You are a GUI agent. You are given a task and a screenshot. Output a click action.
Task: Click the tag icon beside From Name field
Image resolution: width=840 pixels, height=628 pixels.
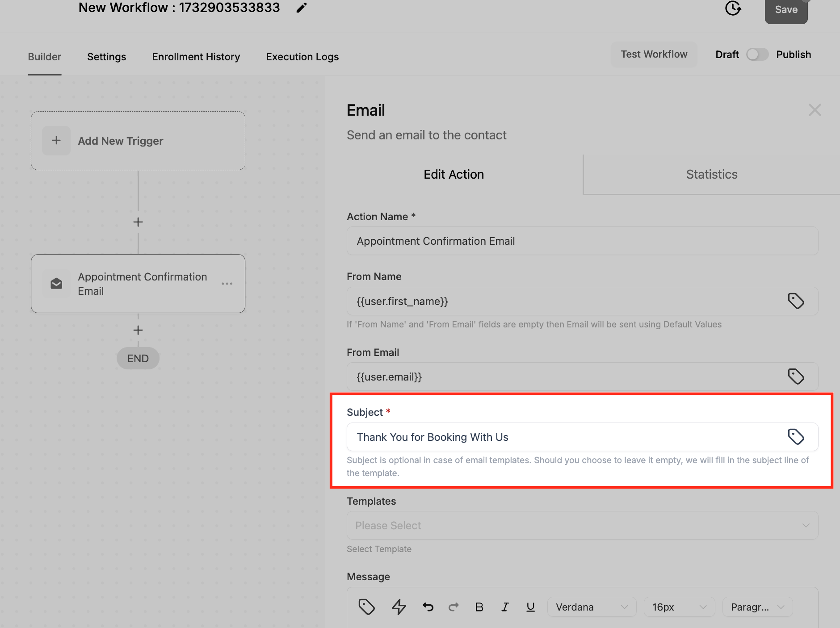coord(796,301)
